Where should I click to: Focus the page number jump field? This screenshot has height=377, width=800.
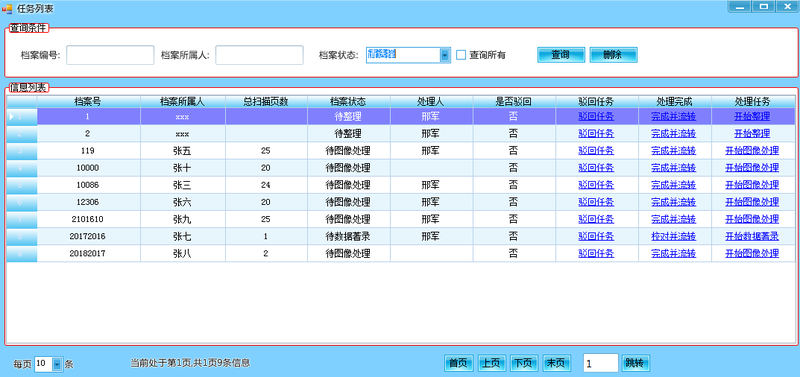click(601, 363)
